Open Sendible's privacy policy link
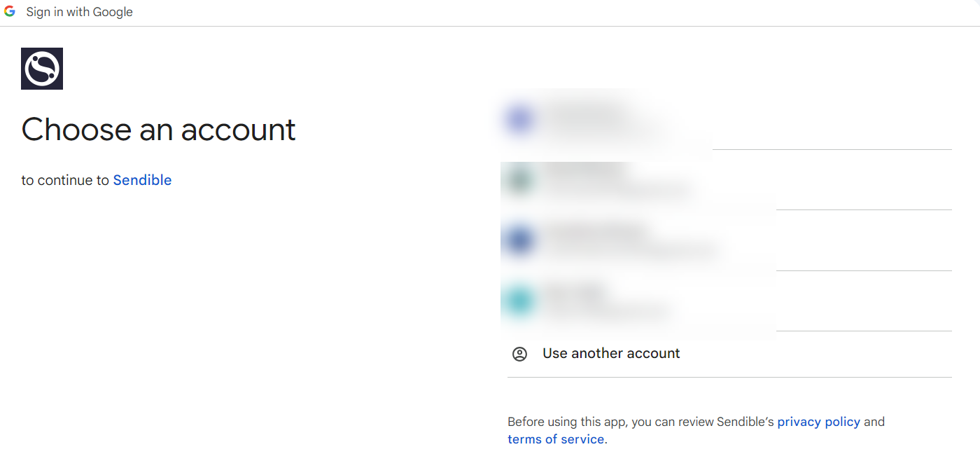Viewport: 980px width, 461px height. 818,422
